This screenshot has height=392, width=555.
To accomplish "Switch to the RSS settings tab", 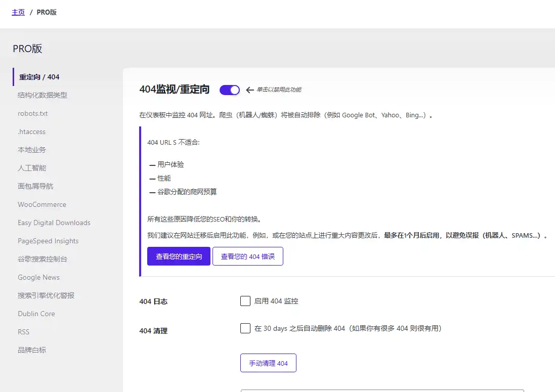I will click(23, 332).
